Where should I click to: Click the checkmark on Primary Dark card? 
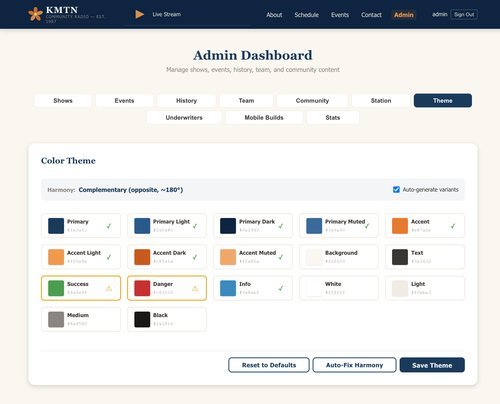click(x=281, y=226)
